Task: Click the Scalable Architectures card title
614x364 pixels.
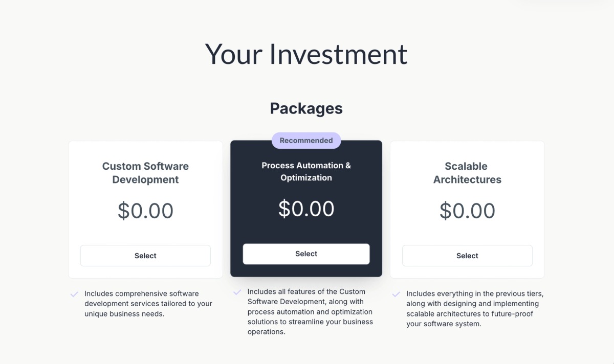Action: (467, 173)
